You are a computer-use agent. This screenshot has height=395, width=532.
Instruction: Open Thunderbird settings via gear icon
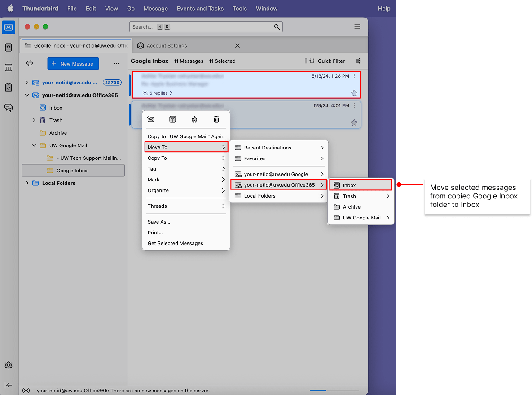pos(8,365)
